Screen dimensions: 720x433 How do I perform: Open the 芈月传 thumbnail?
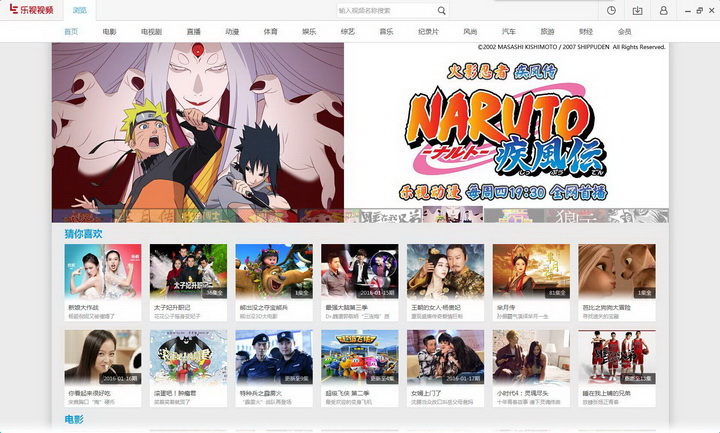click(531, 271)
